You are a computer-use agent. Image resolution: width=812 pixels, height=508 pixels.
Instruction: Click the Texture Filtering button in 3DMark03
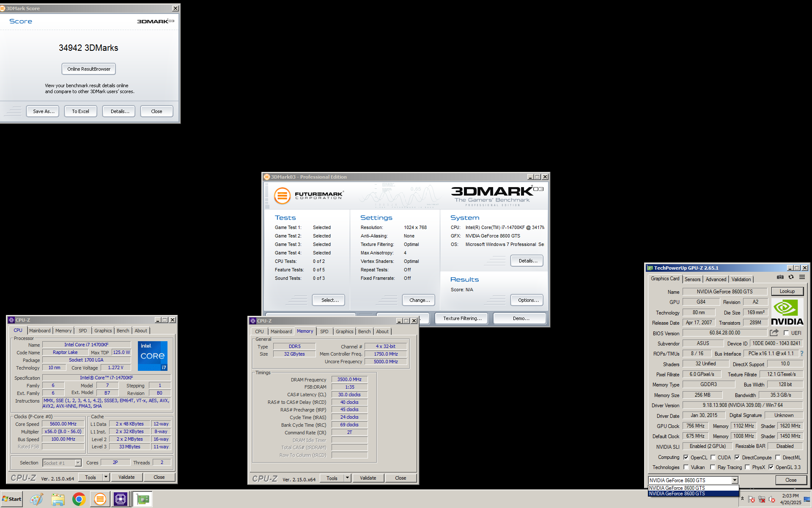coord(461,318)
